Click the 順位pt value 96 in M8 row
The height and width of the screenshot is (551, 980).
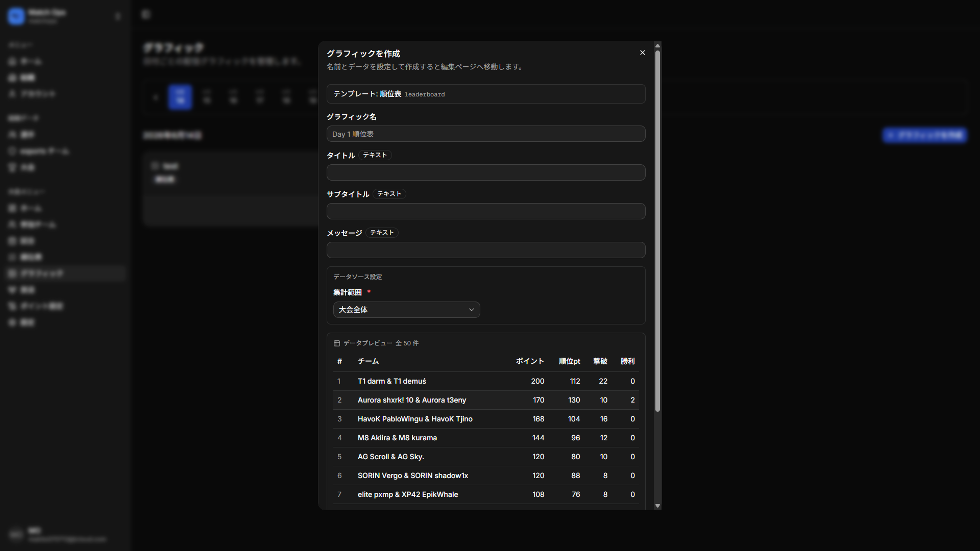(576, 438)
